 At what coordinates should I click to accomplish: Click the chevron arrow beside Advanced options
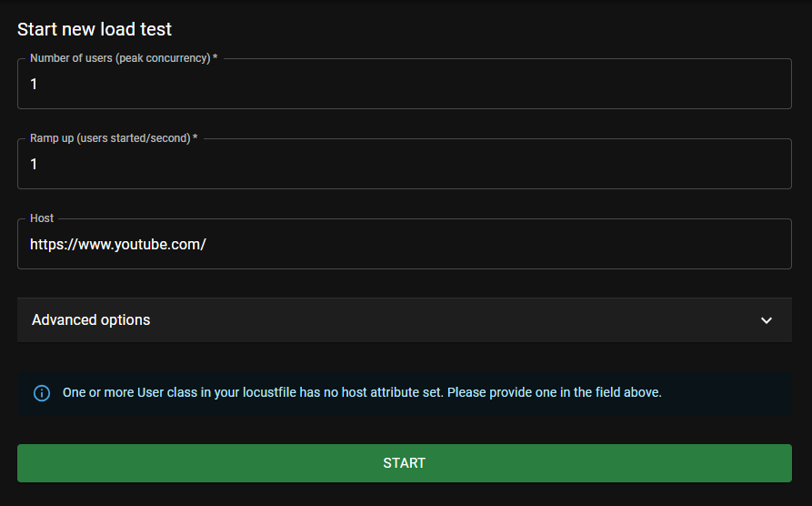coord(767,320)
